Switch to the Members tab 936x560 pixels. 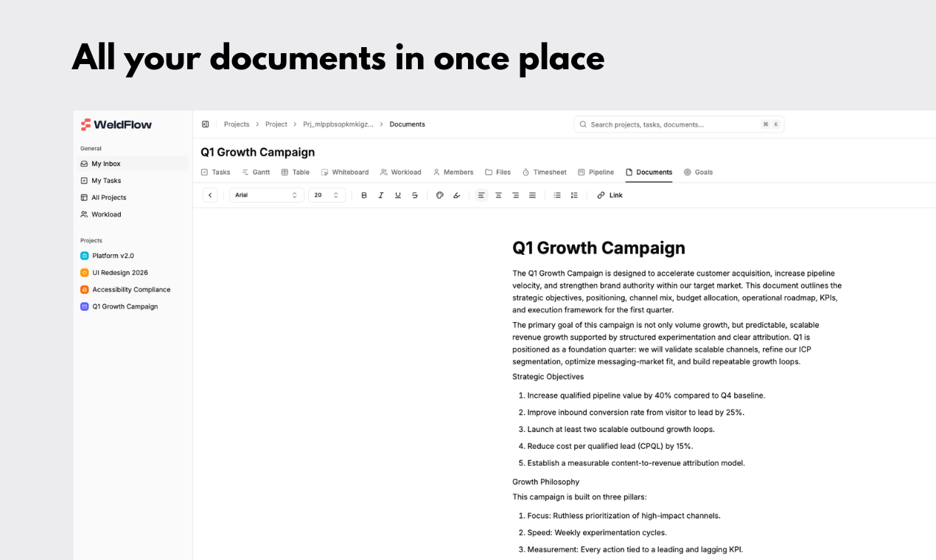coord(453,172)
